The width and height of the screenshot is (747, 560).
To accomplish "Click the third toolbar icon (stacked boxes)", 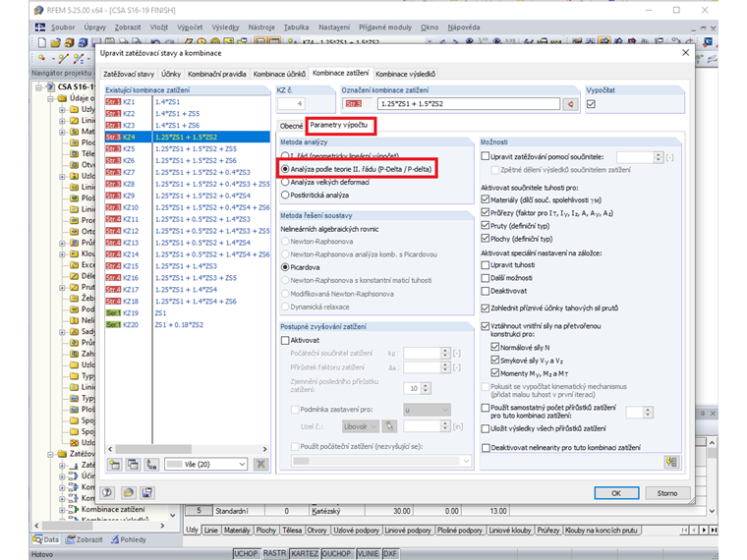I will (x=69, y=42).
